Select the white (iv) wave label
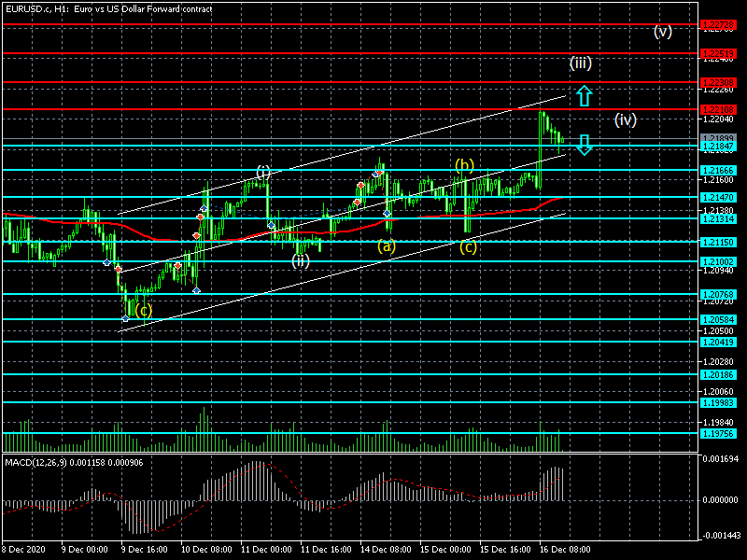747x560 pixels. pos(625,119)
